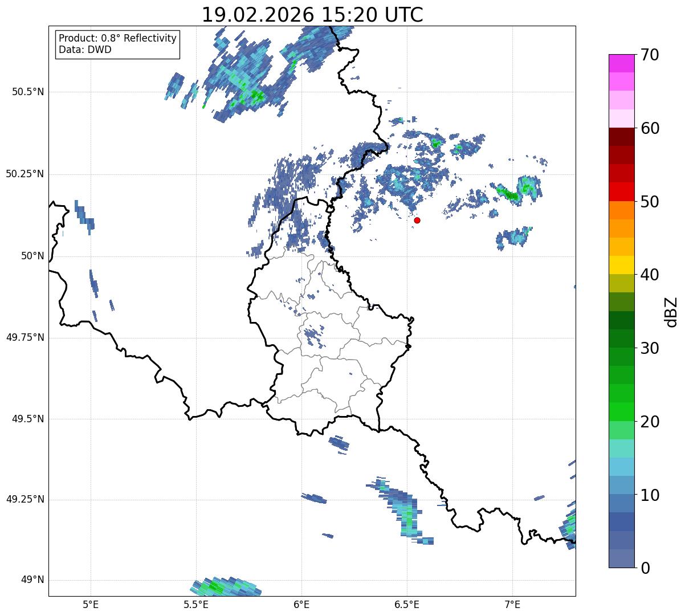Click the dark maroon colorbar segment below 60

click(x=621, y=137)
